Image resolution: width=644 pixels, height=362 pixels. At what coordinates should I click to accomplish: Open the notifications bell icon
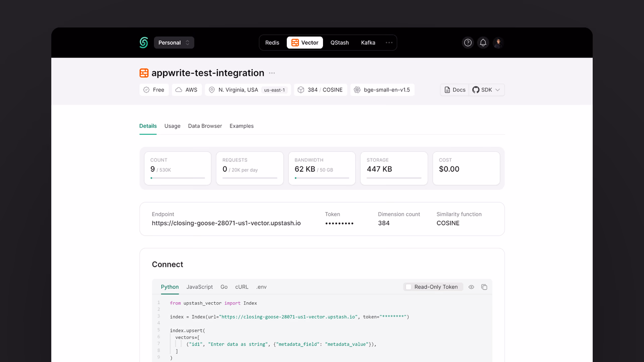(x=483, y=43)
